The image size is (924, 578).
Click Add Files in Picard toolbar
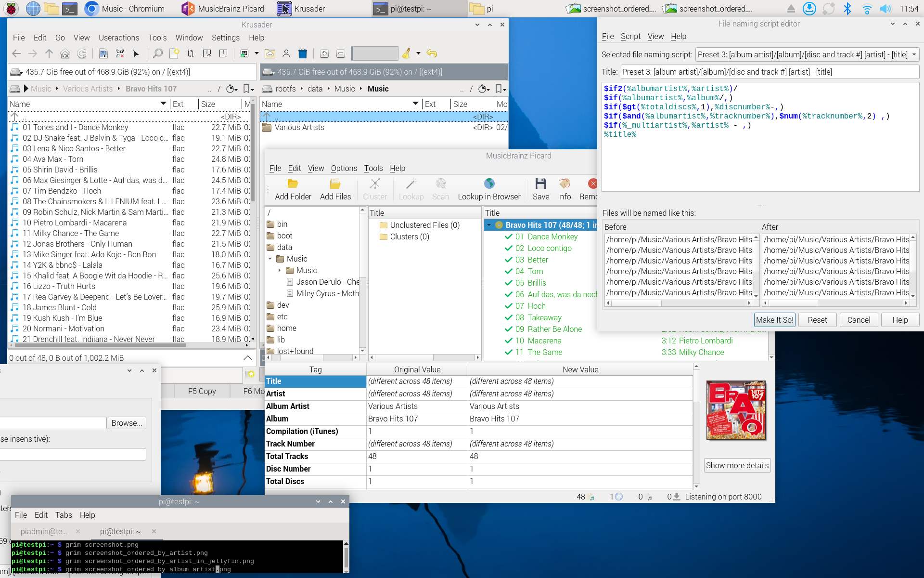(x=335, y=189)
